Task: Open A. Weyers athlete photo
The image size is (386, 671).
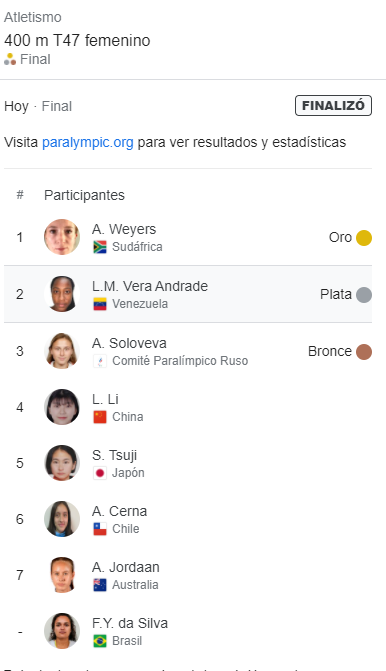Action: click(62, 237)
